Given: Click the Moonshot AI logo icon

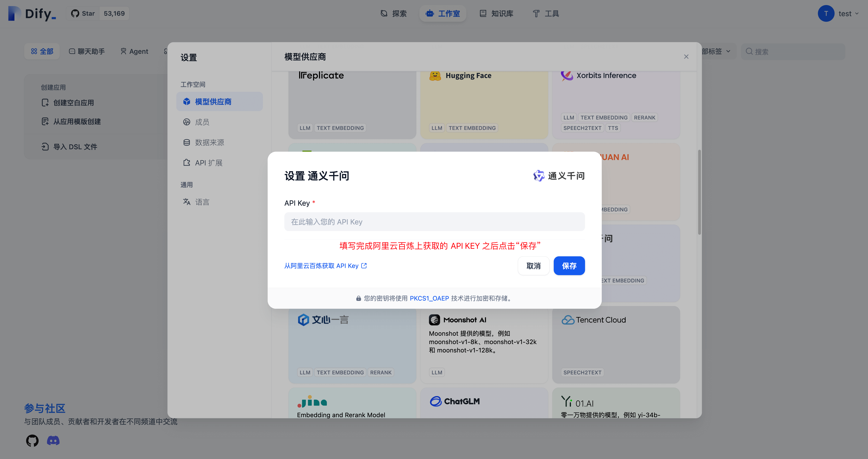Looking at the screenshot, I should [434, 320].
